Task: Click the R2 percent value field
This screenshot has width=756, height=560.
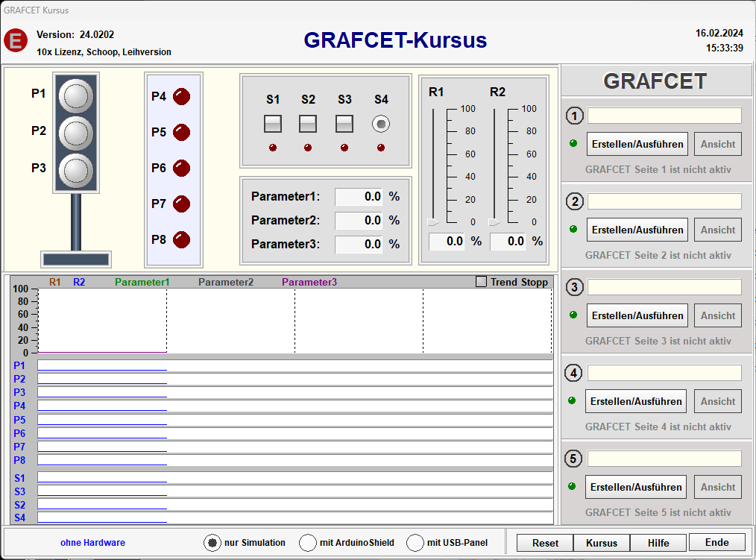Action: coord(508,241)
